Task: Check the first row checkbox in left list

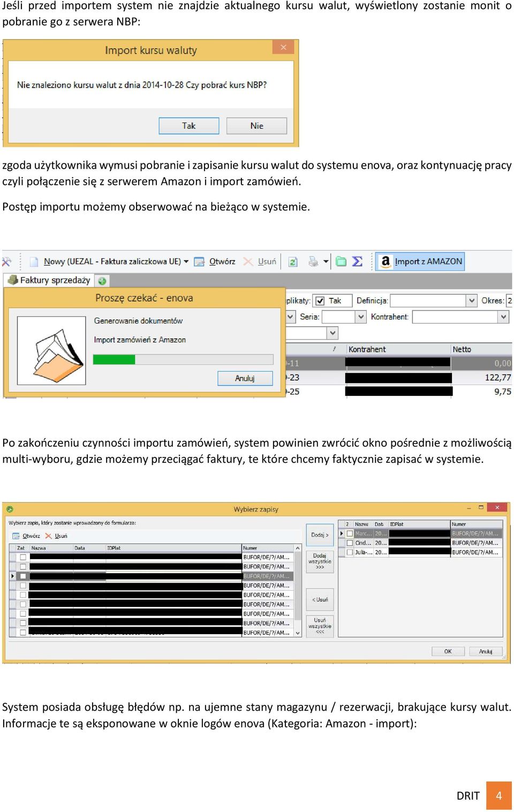Action: coord(23,557)
